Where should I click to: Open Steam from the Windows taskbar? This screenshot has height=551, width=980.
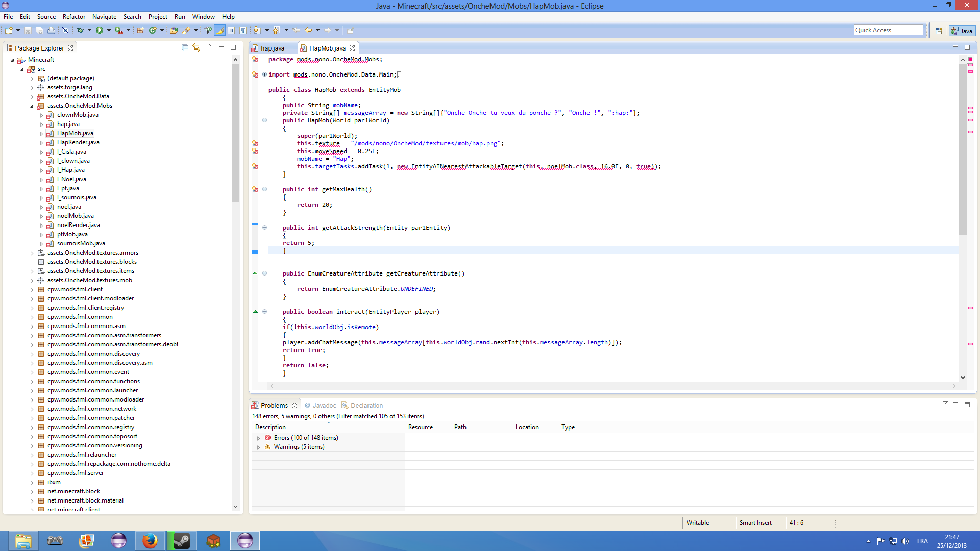click(182, 541)
